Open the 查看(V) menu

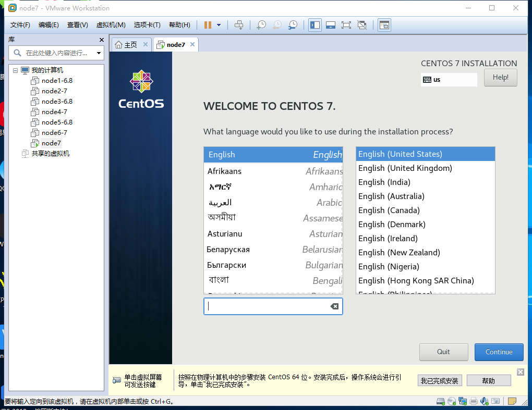click(x=77, y=25)
